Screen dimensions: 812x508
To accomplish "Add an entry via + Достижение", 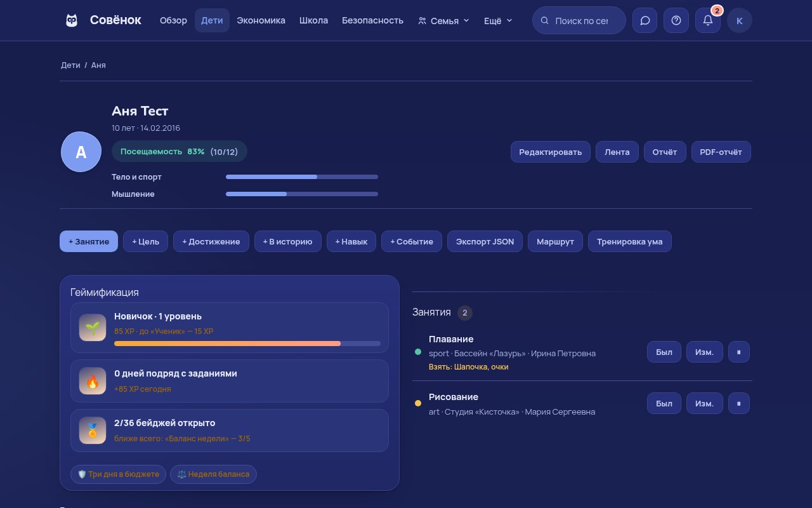I will pyautogui.click(x=211, y=241).
